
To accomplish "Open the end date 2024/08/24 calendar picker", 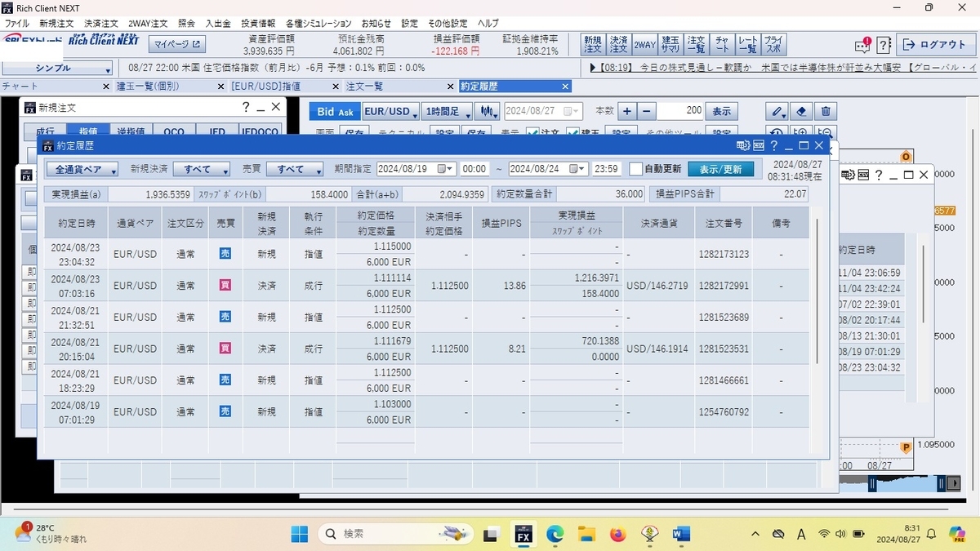I will [x=577, y=169].
